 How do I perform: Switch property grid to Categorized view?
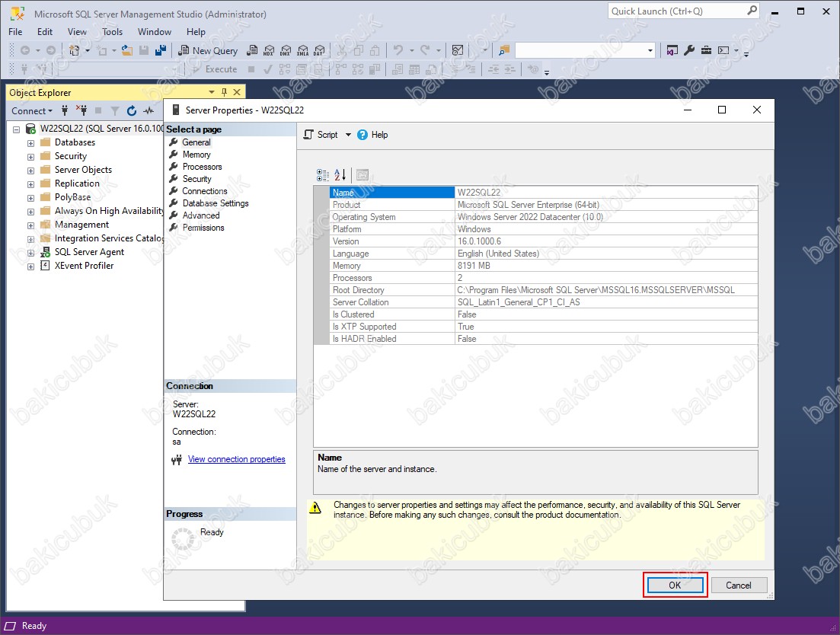[323, 175]
